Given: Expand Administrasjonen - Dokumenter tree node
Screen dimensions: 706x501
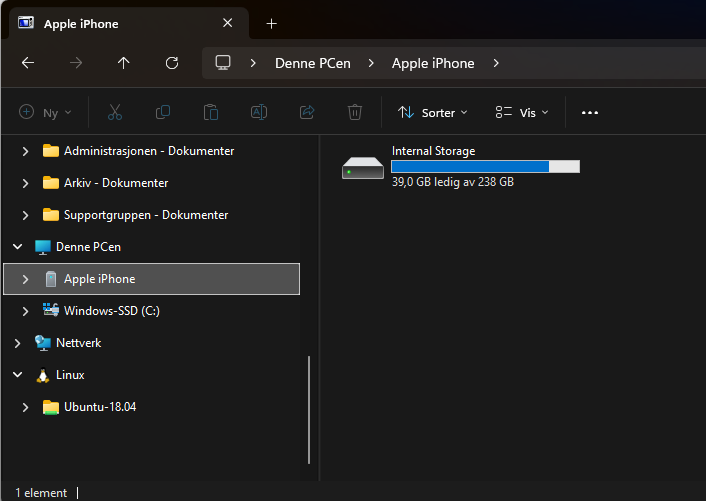Looking at the screenshot, I should coord(25,151).
